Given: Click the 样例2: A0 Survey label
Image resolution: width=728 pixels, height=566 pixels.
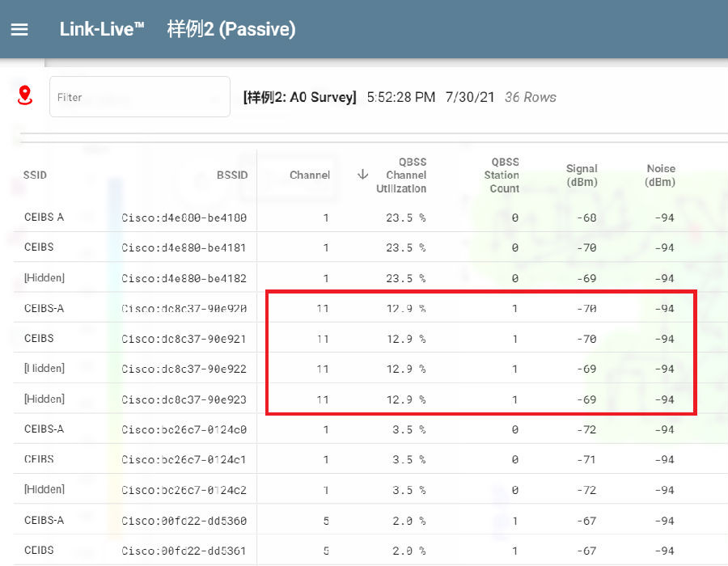Looking at the screenshot, I should point(299,97).
